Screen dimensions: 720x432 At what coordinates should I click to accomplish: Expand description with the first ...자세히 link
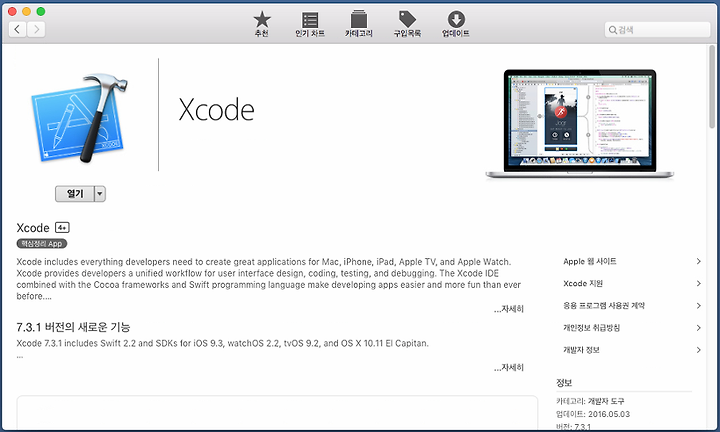[x=509, y=309]
